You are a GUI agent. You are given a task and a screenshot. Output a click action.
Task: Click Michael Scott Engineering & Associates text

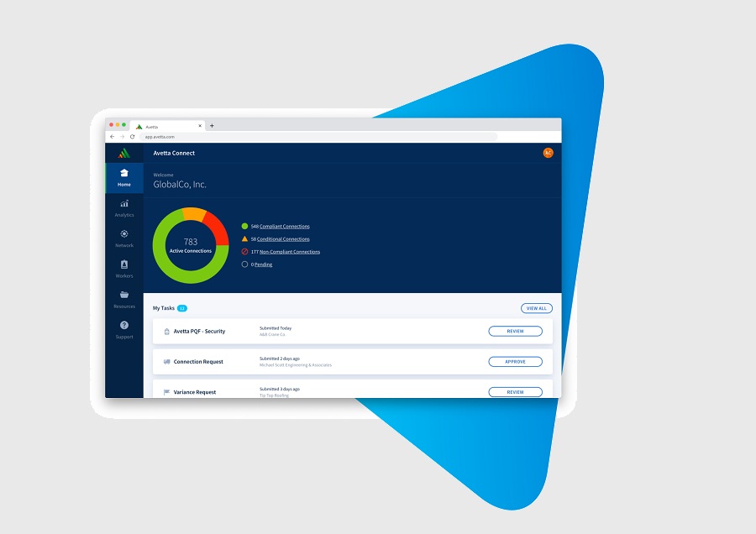[296, 365]
